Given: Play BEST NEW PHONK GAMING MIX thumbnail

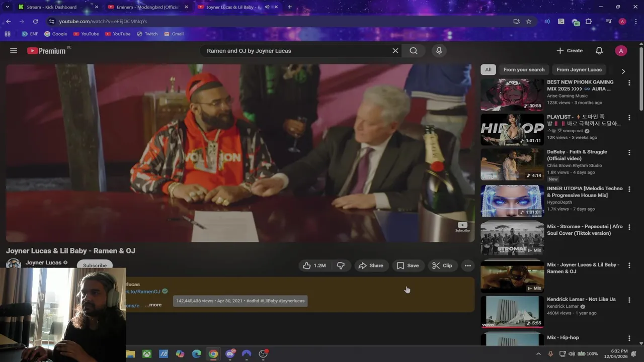Looking at the screenshot, I should coord(512,94).
